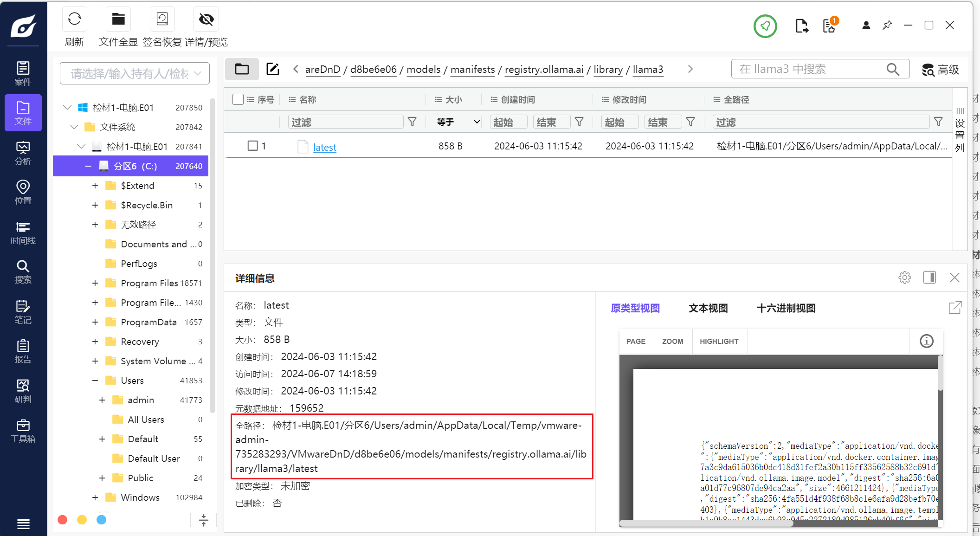Image resolution: width=980 pixels, height=536 pixels.
Task: Open the 签名恢复 signature recovery tool
Action: coord(162,19)
